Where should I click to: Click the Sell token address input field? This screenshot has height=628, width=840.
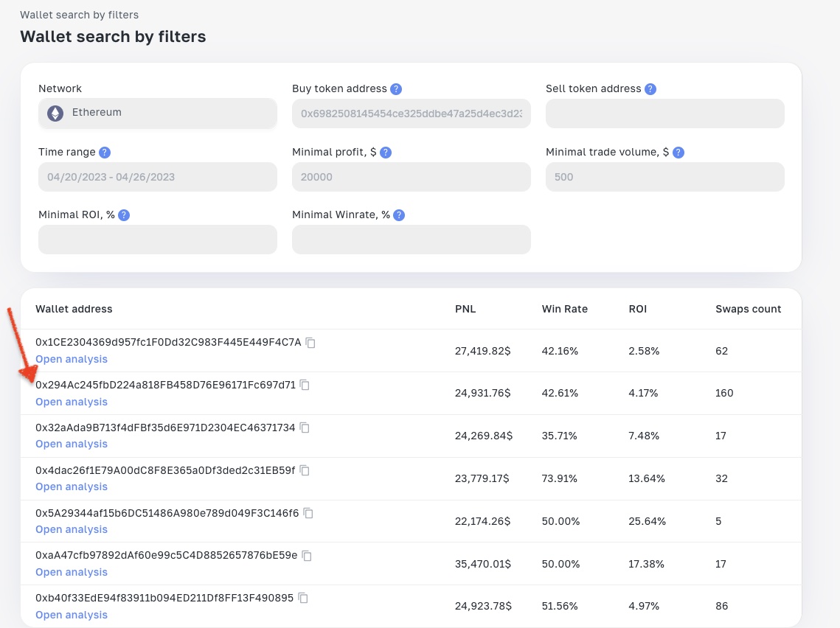664,113
